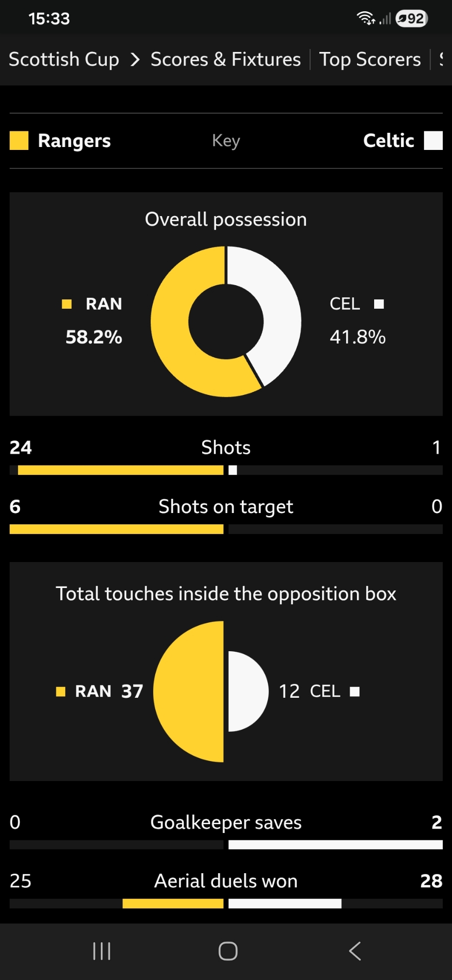
Task: Tap the Rangers team name in key
Action: pyautogui.click(x=74, y=141)
